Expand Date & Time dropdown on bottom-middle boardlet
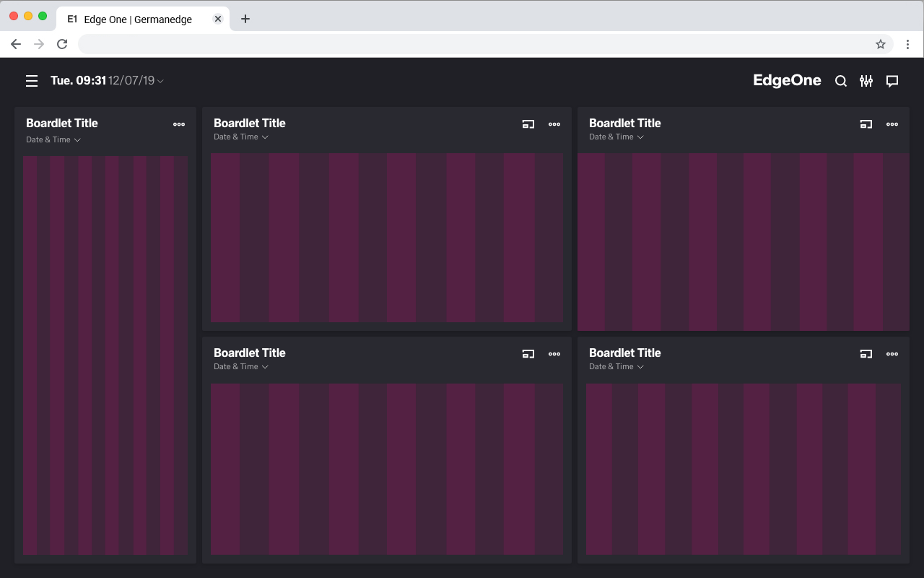Viewport: 924px width, 578px height. point(241,366)
